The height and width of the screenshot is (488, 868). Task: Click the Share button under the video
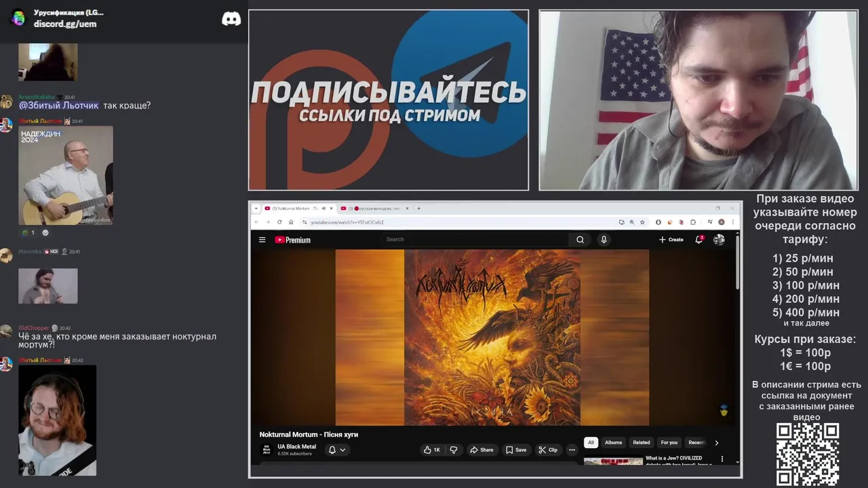click(482, 449)
